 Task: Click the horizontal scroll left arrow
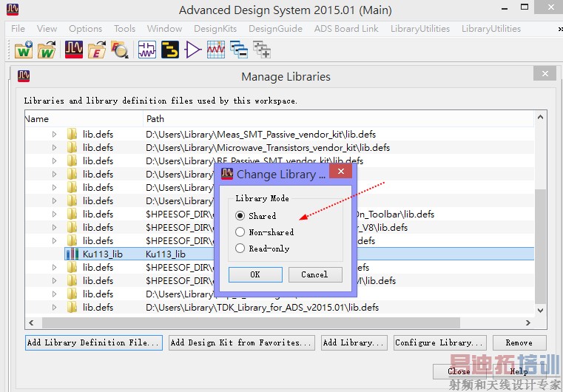pyautogui.click(x=31, y=322)
